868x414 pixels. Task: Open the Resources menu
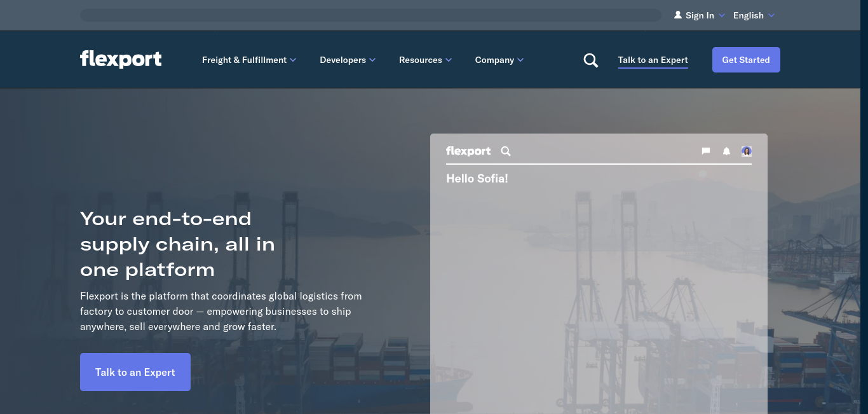point(426,60)
